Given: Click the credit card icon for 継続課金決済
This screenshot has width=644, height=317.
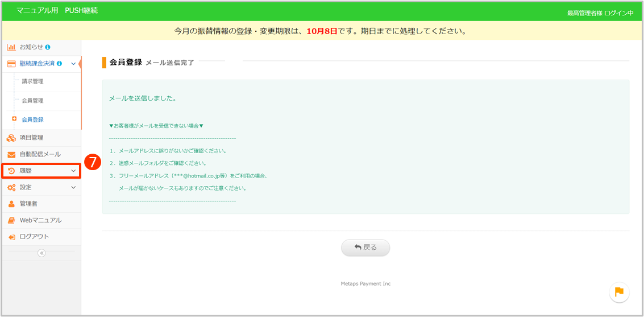Looking at the screenshot, I should point(11,64).
